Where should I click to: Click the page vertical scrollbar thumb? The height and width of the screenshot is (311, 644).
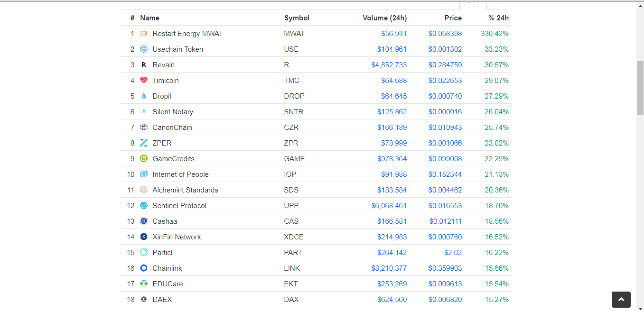[640, 88]
